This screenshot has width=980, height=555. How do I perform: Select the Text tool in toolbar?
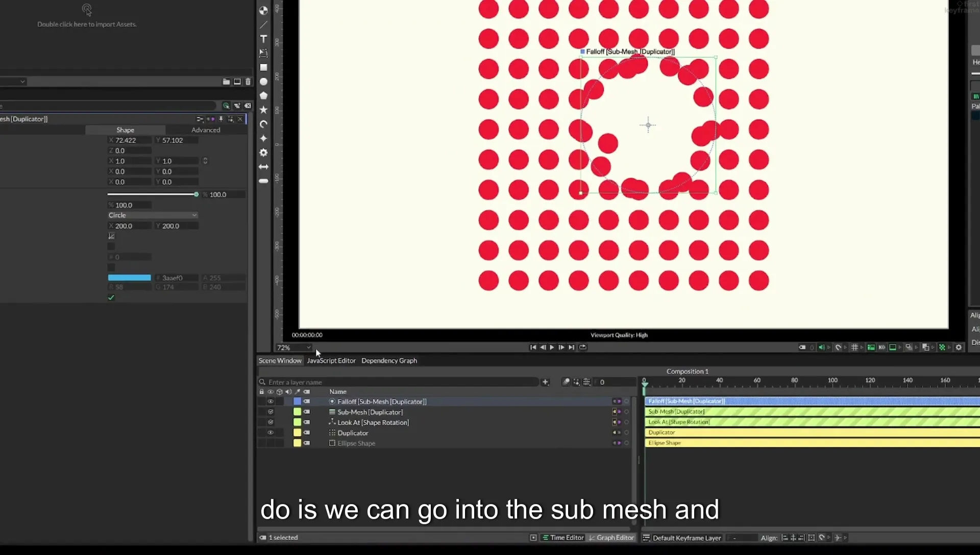click(263, 39)
